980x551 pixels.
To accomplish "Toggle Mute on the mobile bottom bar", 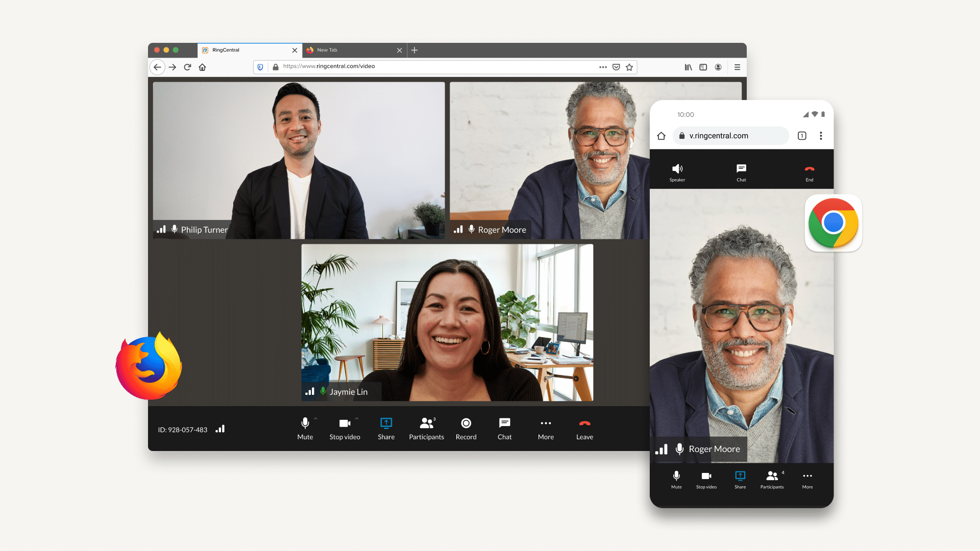I will click(x=676, y=475).
